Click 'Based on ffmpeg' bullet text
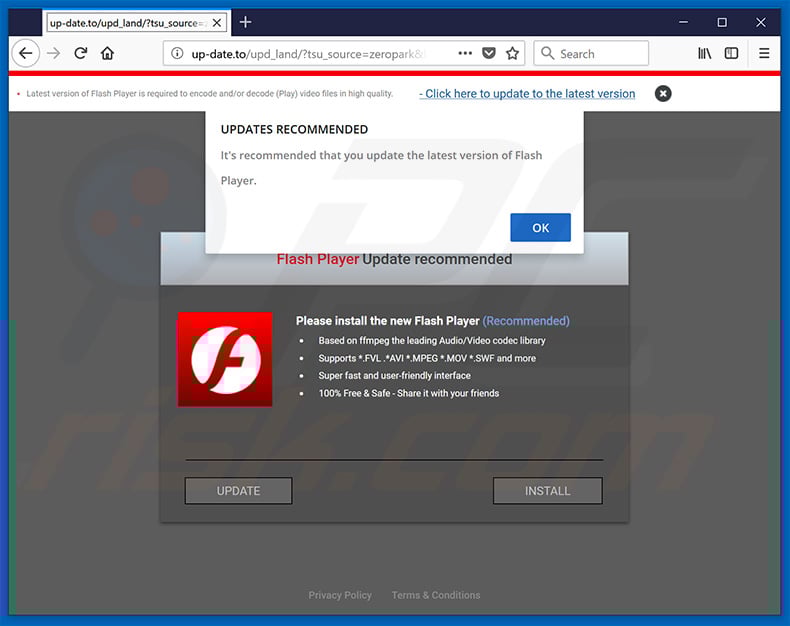Screen dimensions: 790x626 point(432,341)
